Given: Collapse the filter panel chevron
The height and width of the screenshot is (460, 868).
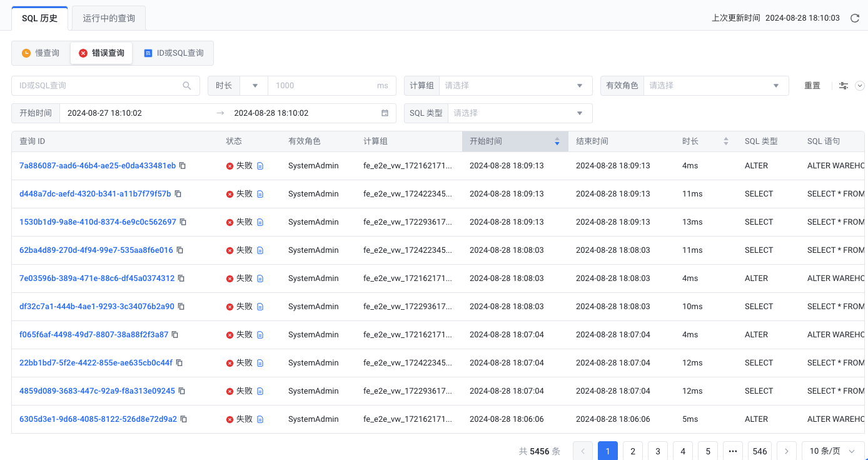Looking at the screenshot, I should pos(860,86).
